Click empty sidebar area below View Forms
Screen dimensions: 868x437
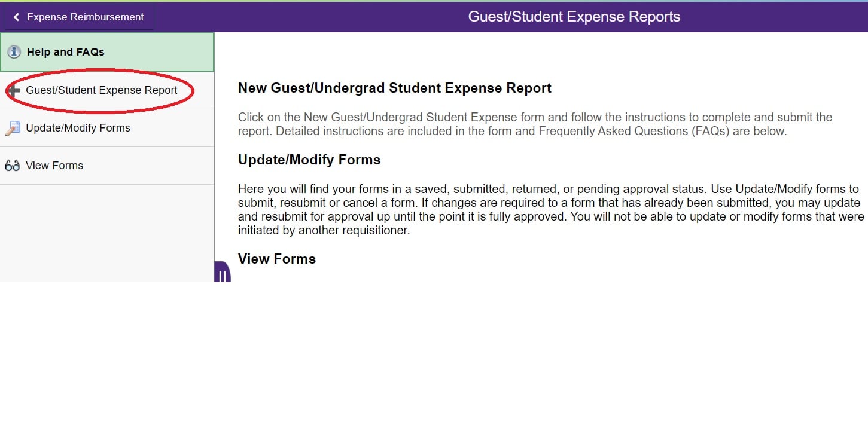pyautogui.click(x=107, y=233)
